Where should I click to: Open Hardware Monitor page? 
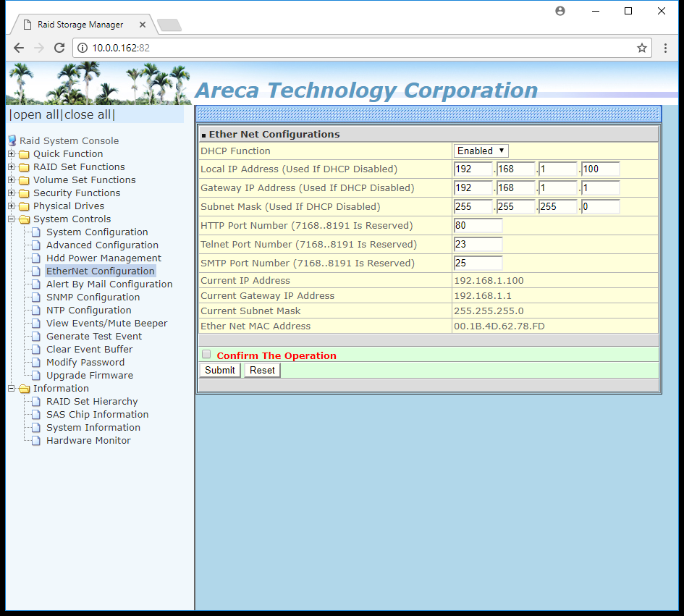coord(88,441)
